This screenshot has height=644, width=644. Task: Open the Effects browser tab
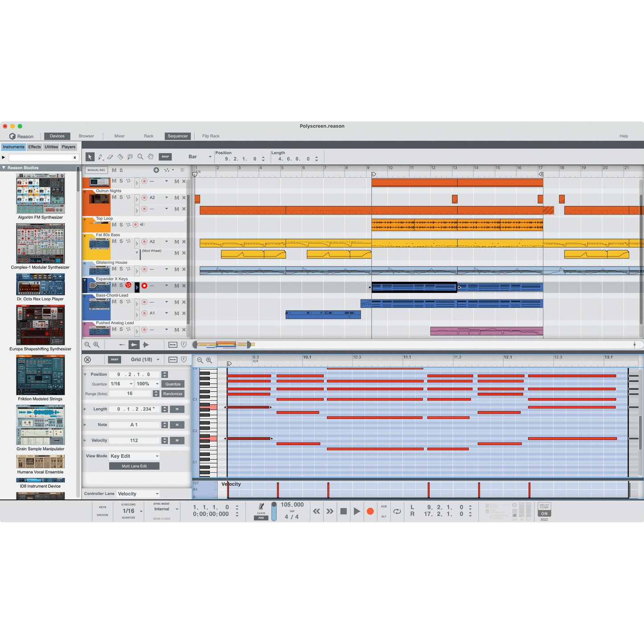(34, 147)
